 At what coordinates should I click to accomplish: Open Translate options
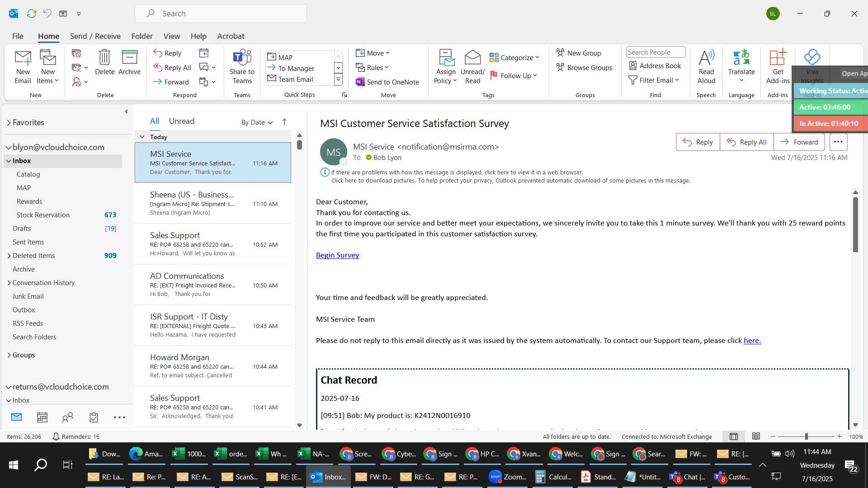[741, 67]
